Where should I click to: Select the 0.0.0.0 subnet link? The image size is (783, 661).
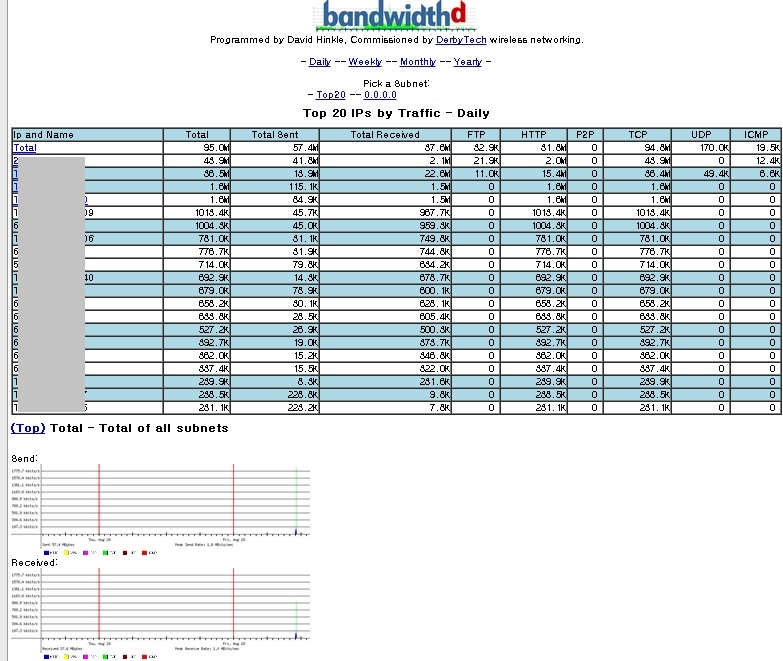tap(380, 95)
